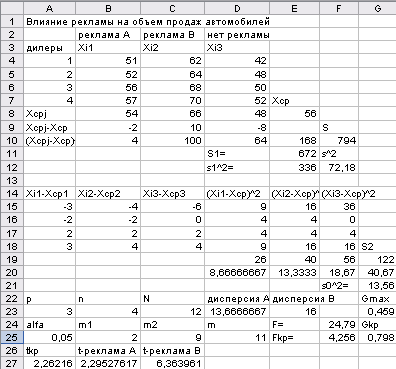Image resolution: width=396 pixels, height=369 pixels.
Task: Select cell with value 100
Action: (x=172, y=140)
